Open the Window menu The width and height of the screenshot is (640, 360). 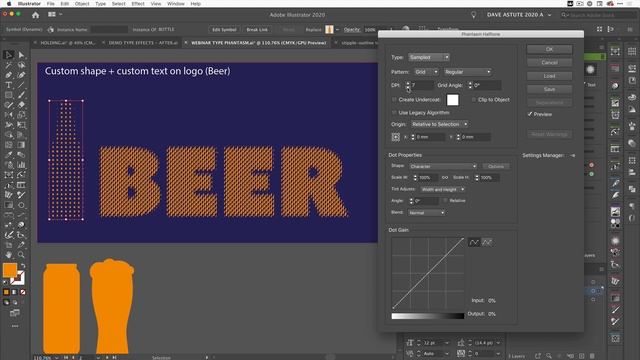(x=176, y=4)
